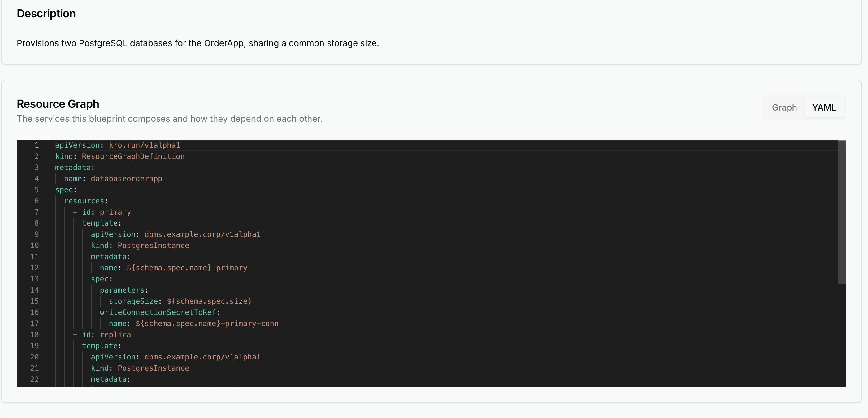Click the Resource Graph heading
Image resolution: width=868 pixels, height=418 pixels.
[58, 104]
